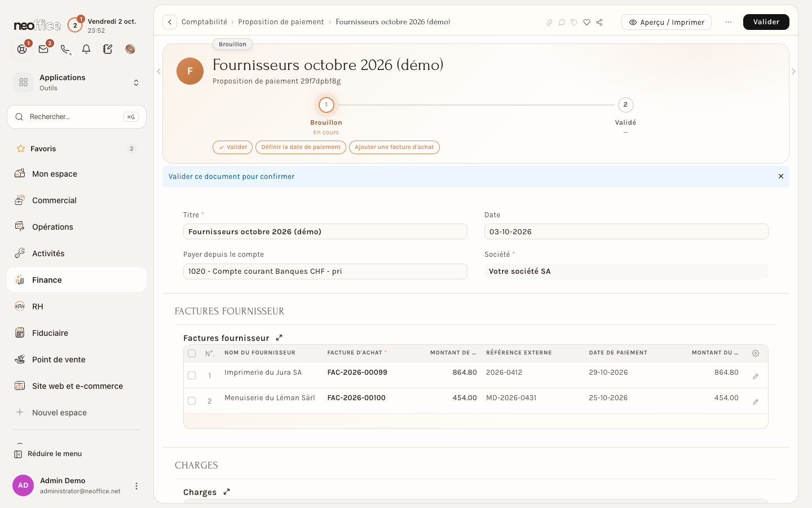Click the Date input field
The image size is (812, 508).
[626, 231]
